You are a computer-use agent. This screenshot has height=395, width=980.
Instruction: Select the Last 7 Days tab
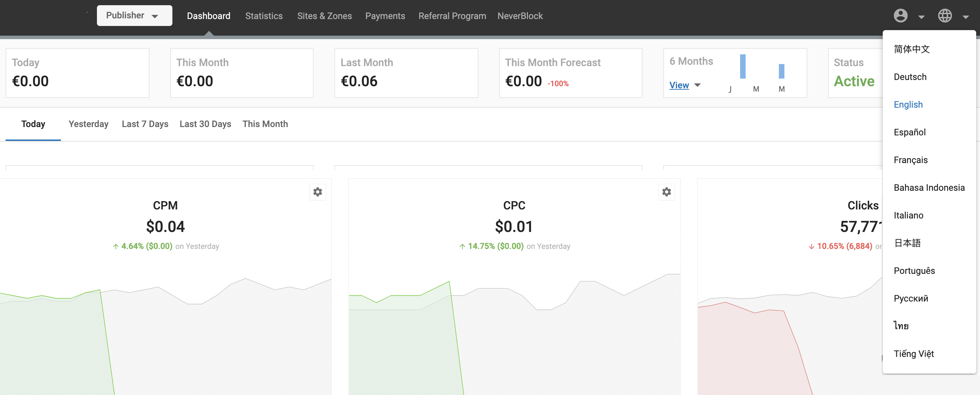coord(145,124)
